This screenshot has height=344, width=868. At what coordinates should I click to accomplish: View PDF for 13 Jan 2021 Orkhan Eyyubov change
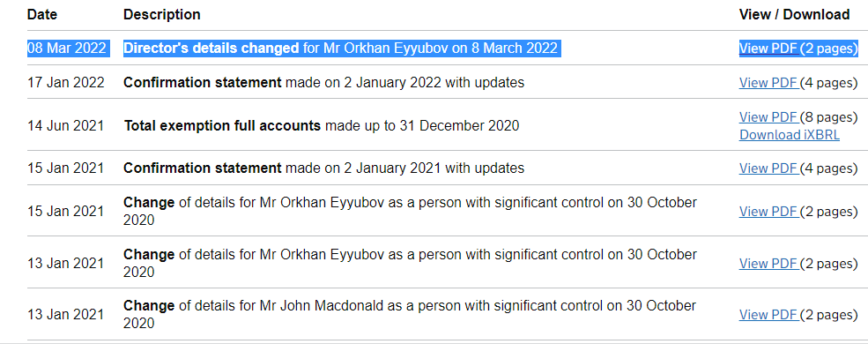[769, 264]
